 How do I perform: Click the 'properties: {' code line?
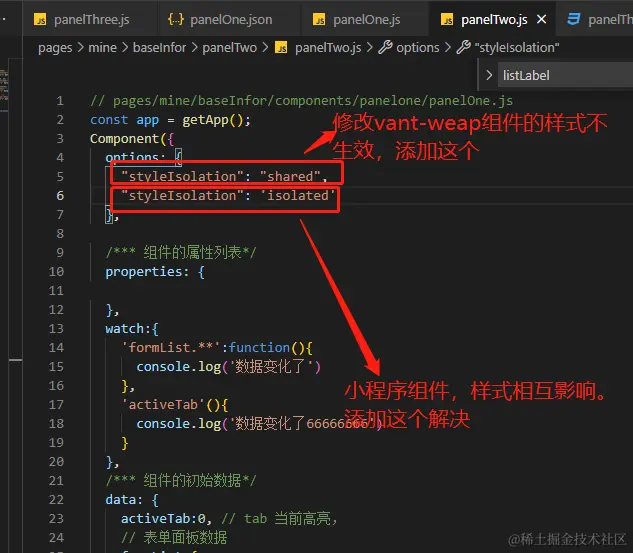[x=155, y=272]
